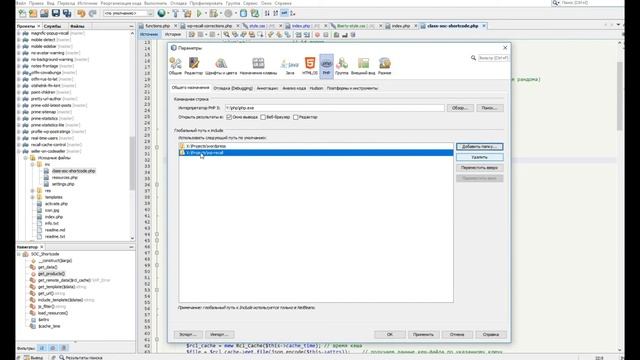This screenshot has width=640, height=360.
Task: Toggle the Web Browser (Веб-браузер) checkbox
Action: coord(263,117)
